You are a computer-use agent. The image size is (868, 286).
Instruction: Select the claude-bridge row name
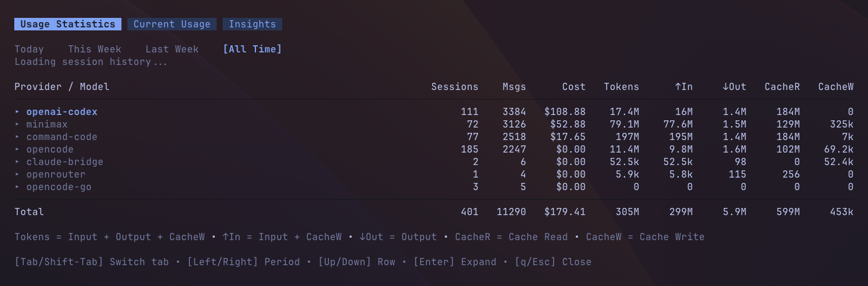(x=65, y=162)
